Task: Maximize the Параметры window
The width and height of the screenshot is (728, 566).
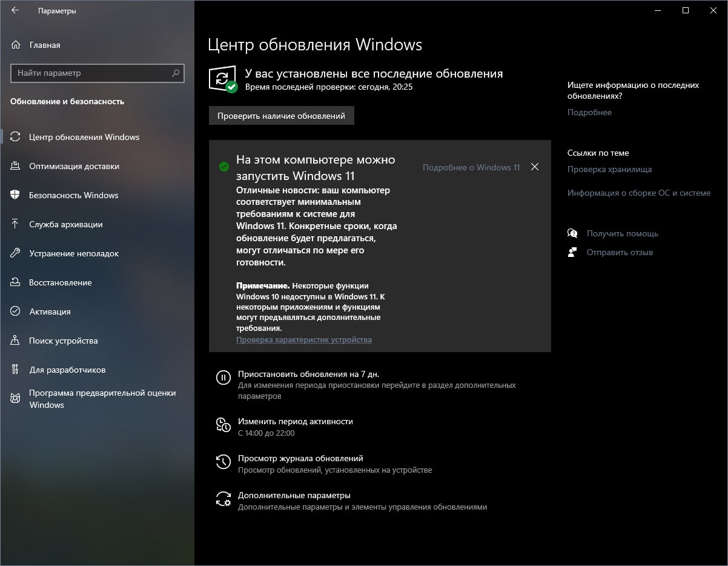Action: [686, 10]
